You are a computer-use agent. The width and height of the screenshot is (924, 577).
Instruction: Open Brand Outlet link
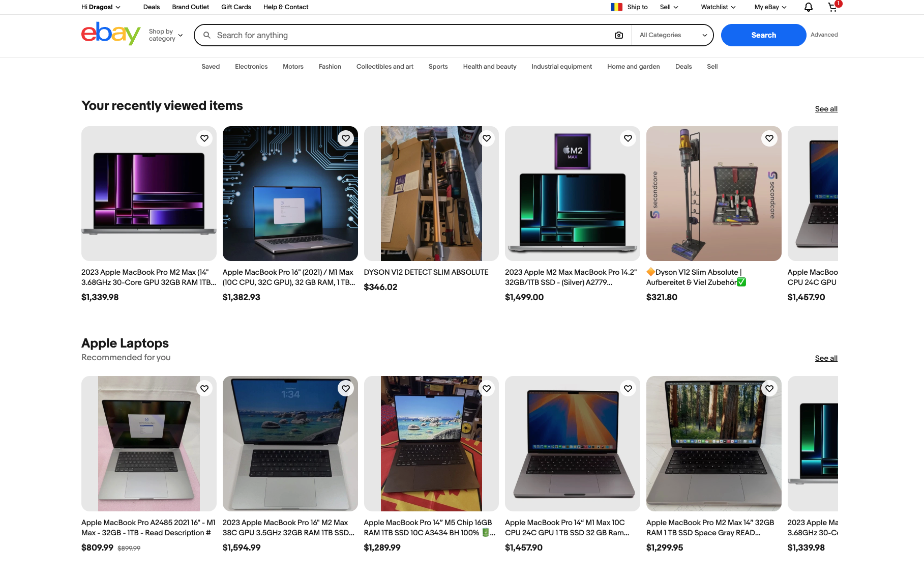191,7
